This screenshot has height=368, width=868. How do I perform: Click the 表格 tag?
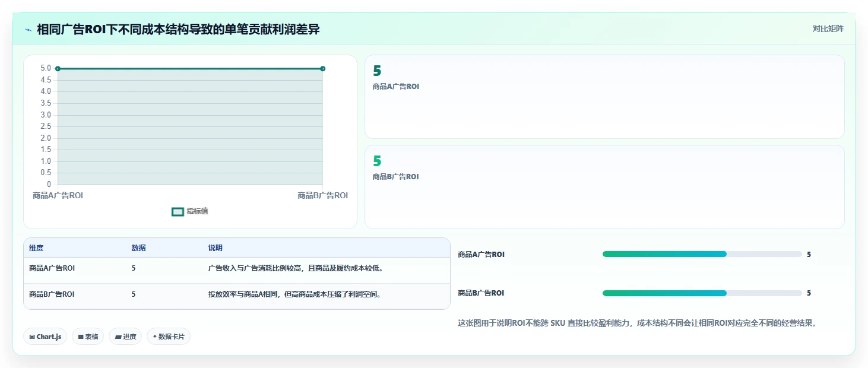pyautogui.click(x=88, y=337)
